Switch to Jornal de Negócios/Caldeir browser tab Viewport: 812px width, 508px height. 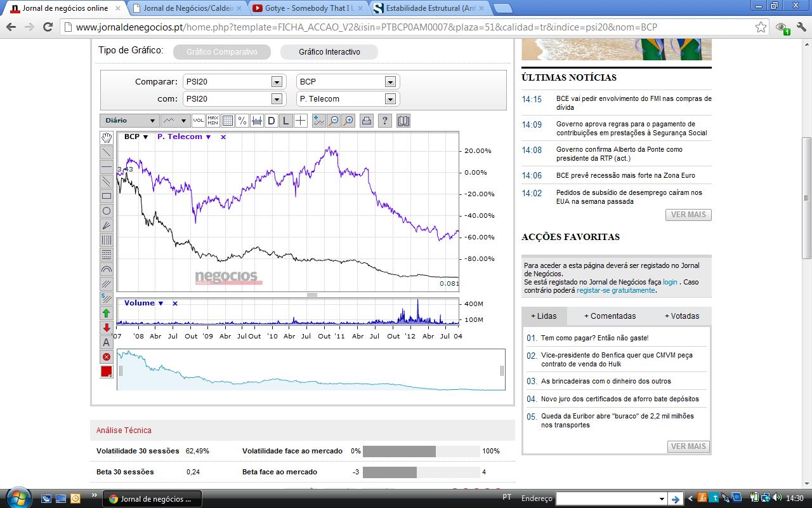click(187, 8)
